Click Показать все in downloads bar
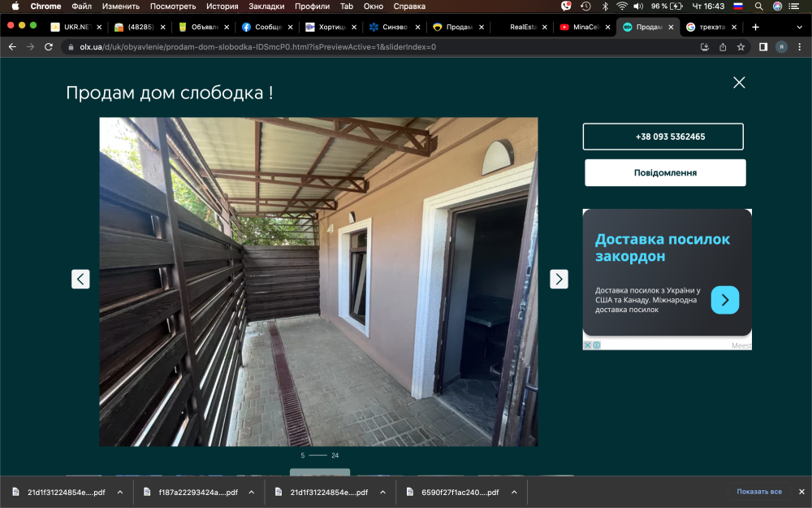 (x=759, y=492)
